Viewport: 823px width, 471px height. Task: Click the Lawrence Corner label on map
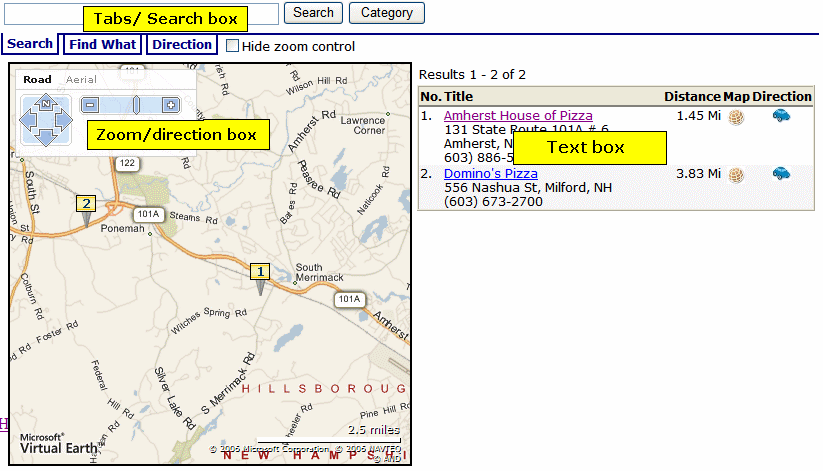click(363, 125)
